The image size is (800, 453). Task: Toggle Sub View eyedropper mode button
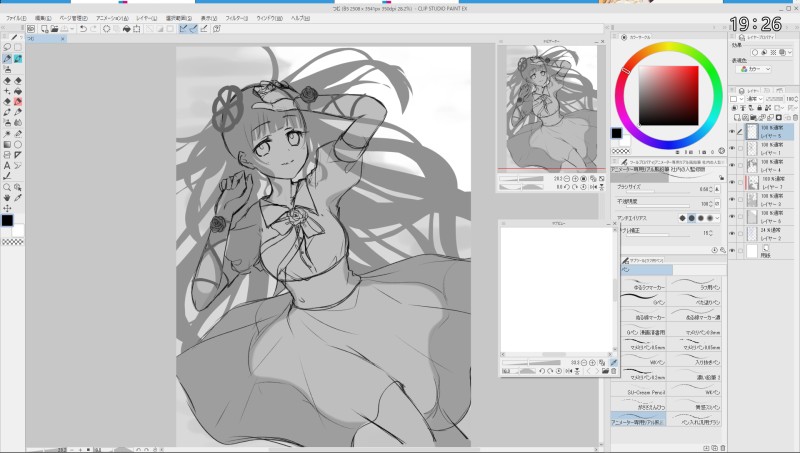[614, 362]
